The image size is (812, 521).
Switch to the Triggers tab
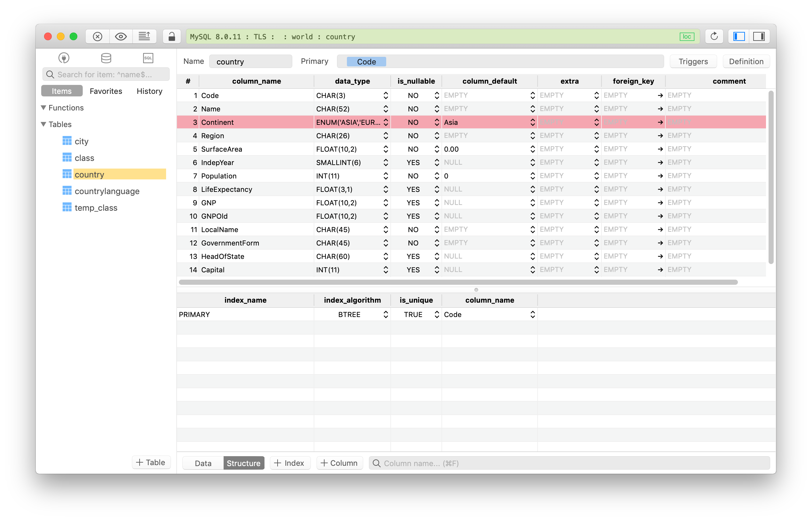pyautogui.click(x=693, y=61)
